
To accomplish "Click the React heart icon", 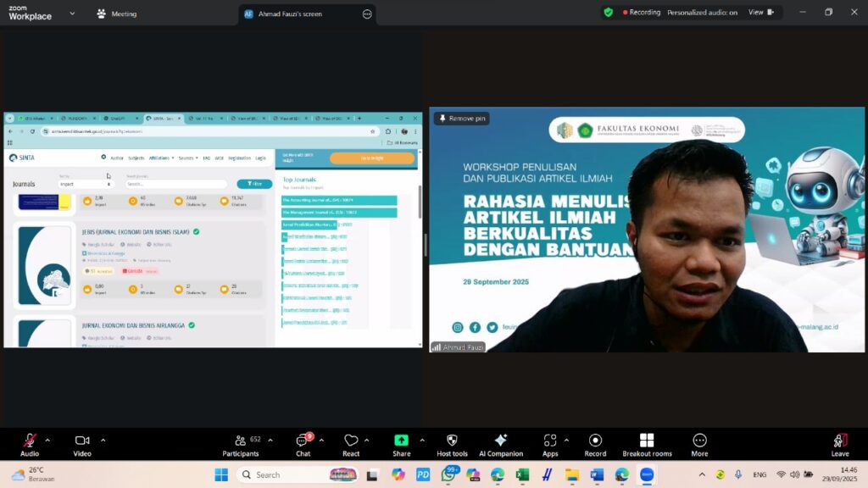I will point(351,441).
